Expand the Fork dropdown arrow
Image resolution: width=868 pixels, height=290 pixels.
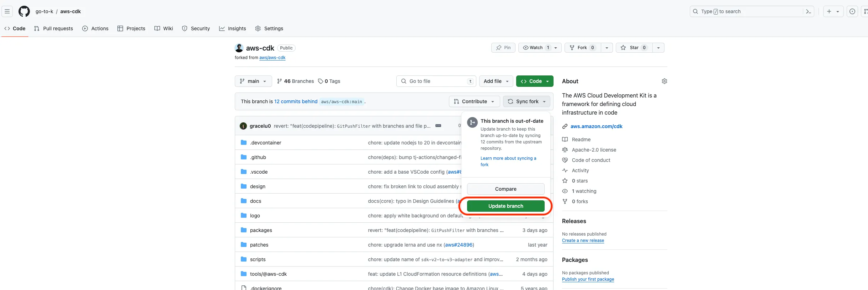[x=607, y=48]
